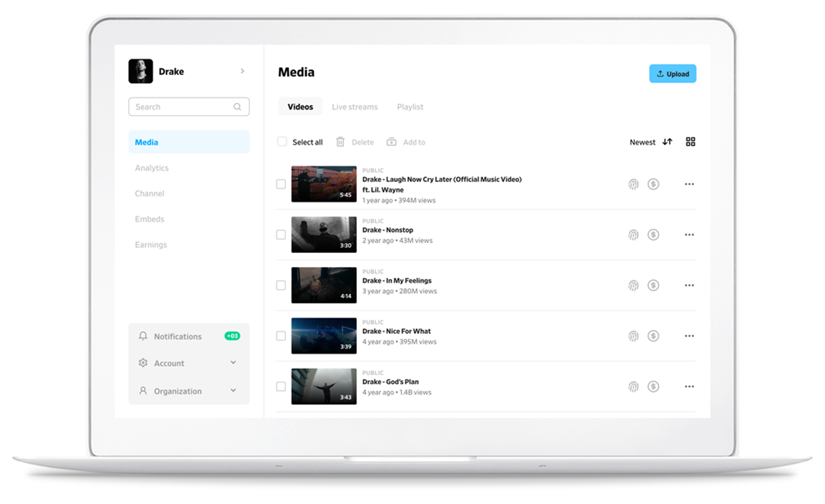The image size is (825, 504).
Task: Click the Delete trash icon
Action: (x=340, y=142)
